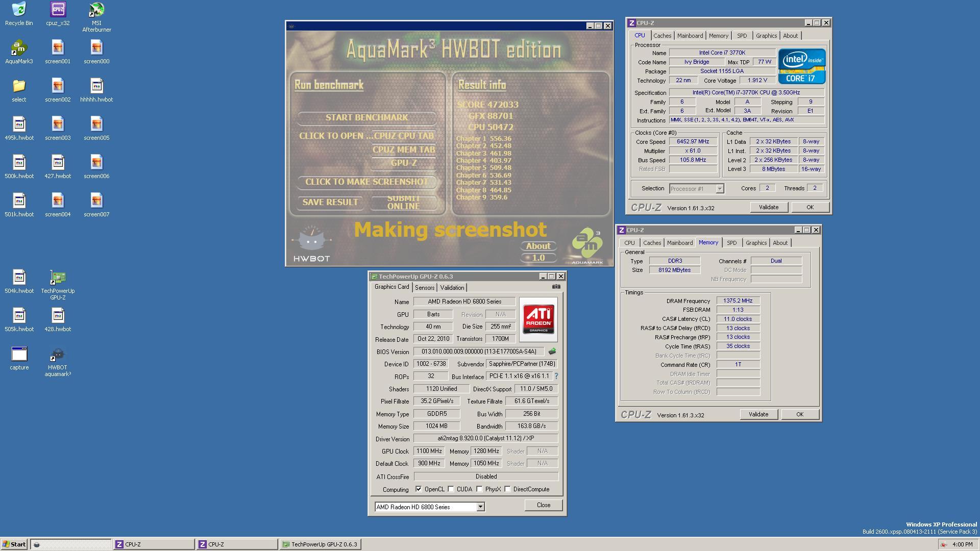Open the capture desktop icon
Screen dimensions: 980x551
pos(19,358)
